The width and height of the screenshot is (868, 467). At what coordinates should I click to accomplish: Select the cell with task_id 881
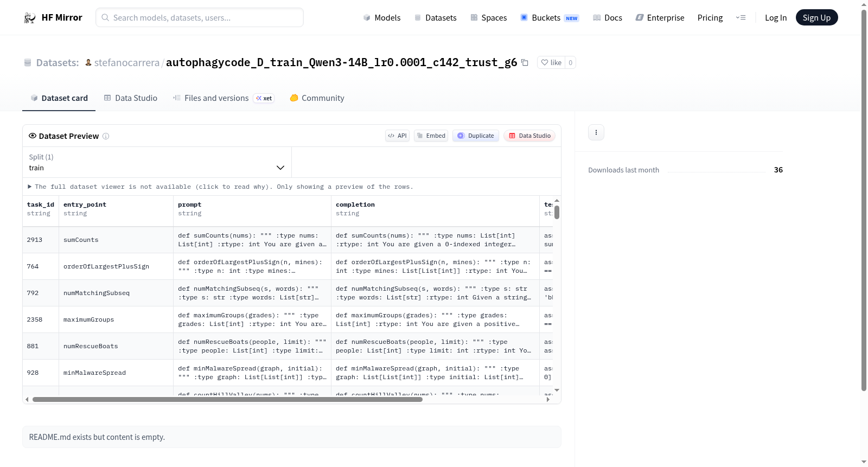tap(41, 346)
